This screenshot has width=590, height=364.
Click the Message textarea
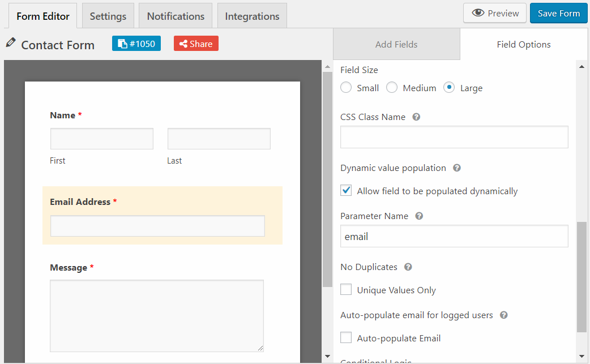(x=157, y=316)
